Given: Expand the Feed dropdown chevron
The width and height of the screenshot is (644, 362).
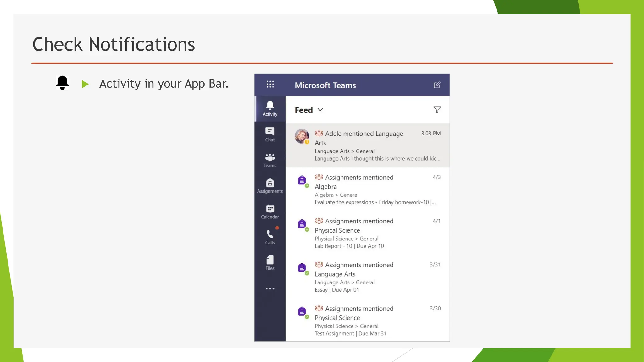Looking at the screenshot, I should click(x=320, y=110).
